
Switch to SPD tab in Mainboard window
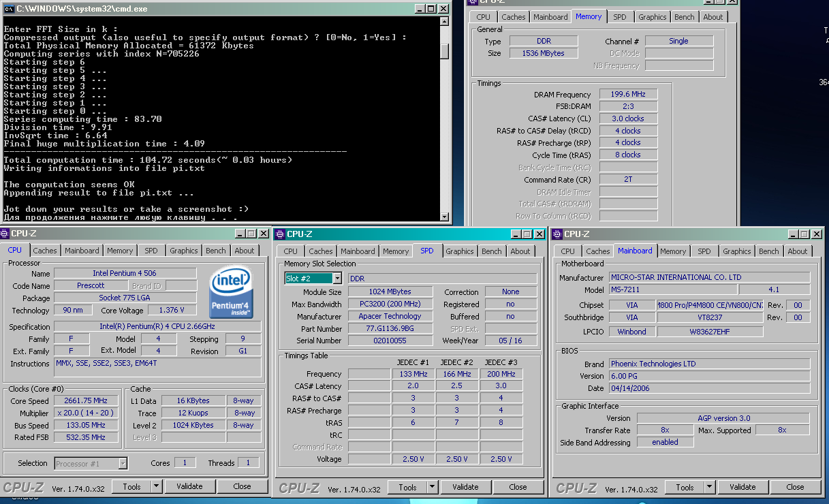point(704,251)
